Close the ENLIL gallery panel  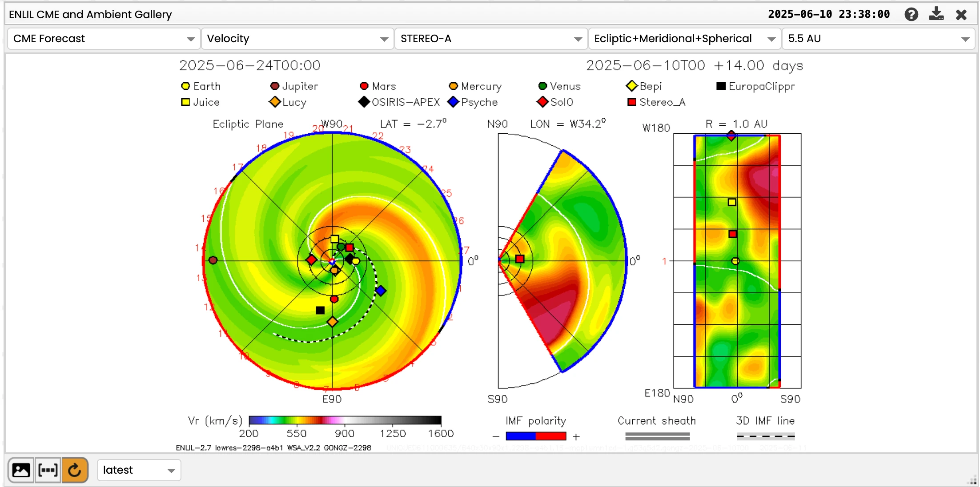pyautogui.click(x=961, y=15)
